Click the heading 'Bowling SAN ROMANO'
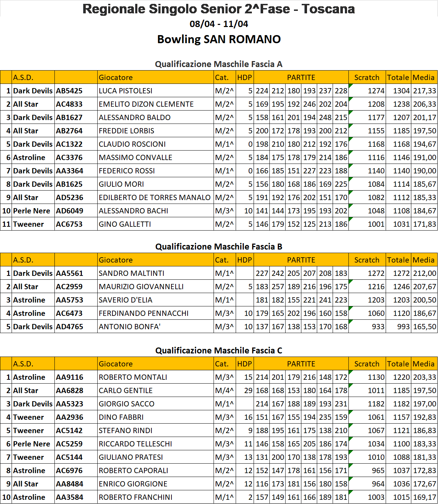The image size is (438, 504). tap(219, 39)
